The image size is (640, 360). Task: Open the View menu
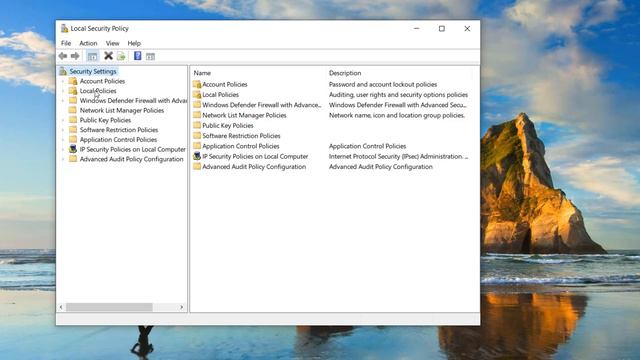[x=112, y=43]
